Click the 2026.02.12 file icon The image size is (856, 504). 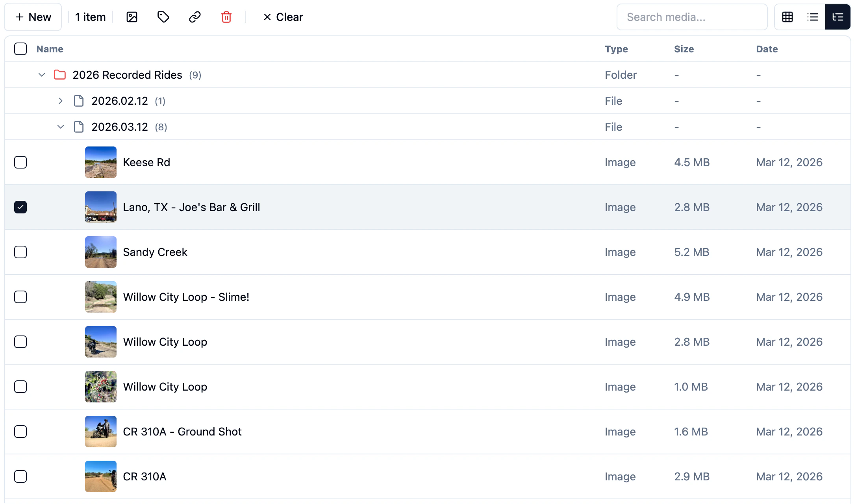click(x=79, y=101)
